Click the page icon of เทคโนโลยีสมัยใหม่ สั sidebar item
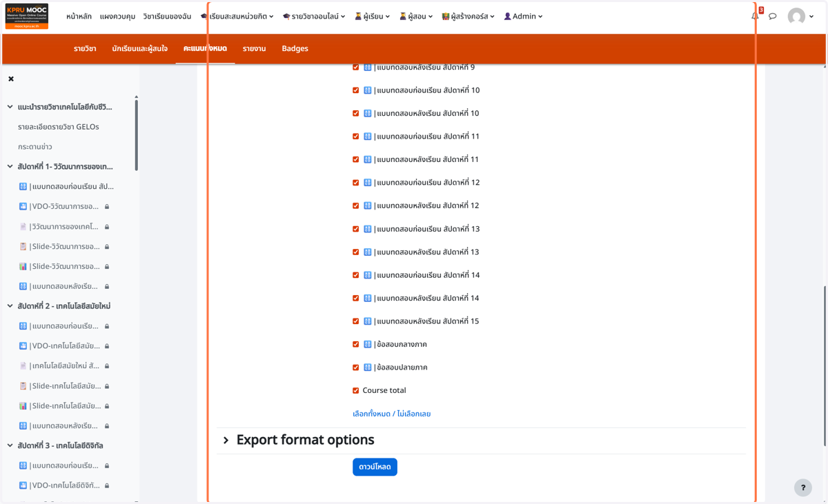Viewport: 828px width, 504px height. [23, 366]
